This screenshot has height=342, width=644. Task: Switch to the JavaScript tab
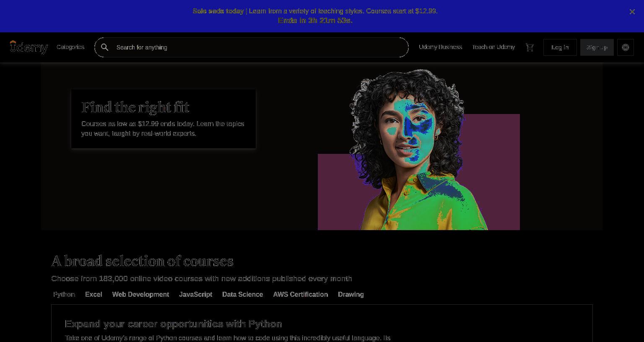[196, 294]
